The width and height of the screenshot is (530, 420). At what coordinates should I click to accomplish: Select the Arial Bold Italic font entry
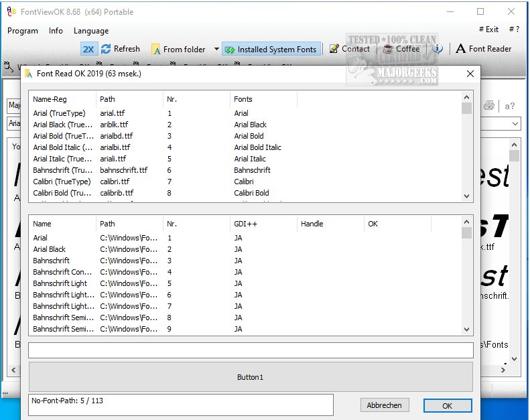click(257, 147)
